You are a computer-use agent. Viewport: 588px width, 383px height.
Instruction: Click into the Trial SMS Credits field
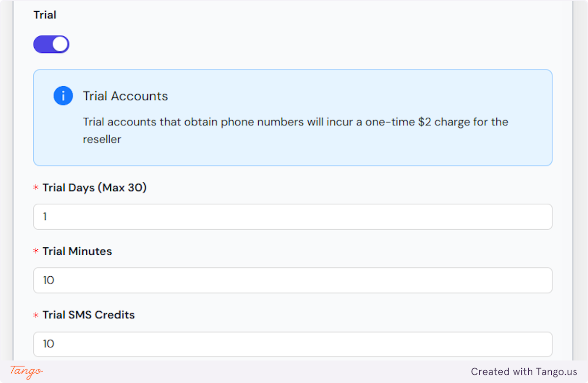[293, 344]
